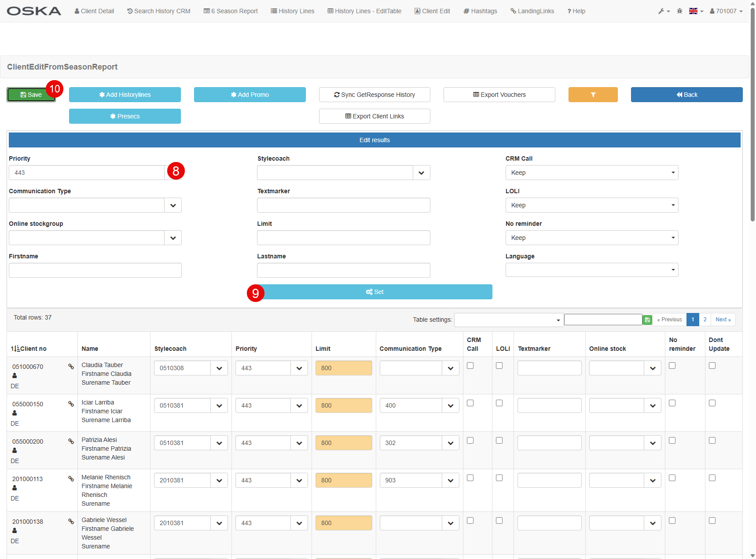Expand the Communication Type dropdown arrow
756x559 pixels.
(173, 206)
